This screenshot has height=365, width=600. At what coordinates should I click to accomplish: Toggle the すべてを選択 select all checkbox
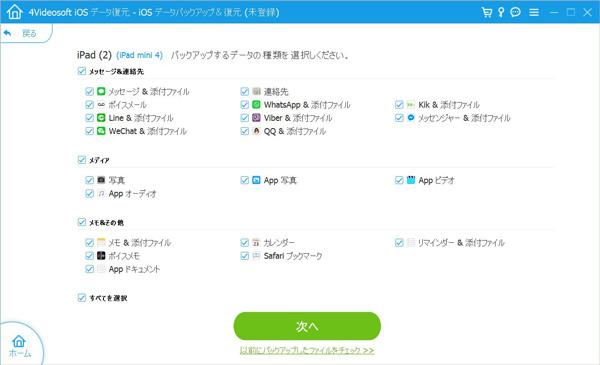[82, 297]
